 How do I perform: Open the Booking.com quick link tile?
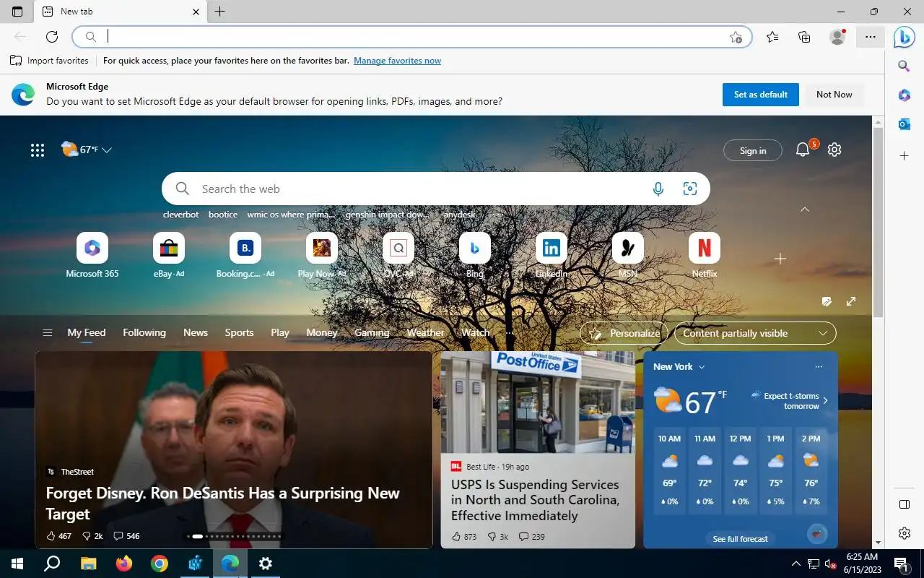point(245,256)
